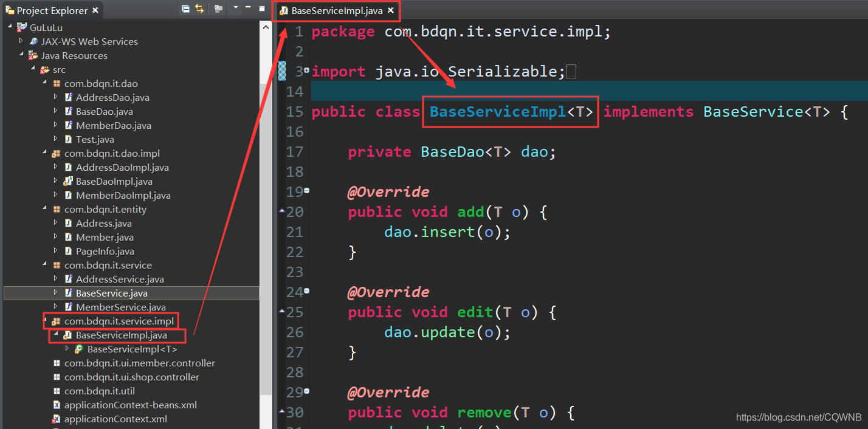Click the GuLuLu project icon

coord(22,27)
